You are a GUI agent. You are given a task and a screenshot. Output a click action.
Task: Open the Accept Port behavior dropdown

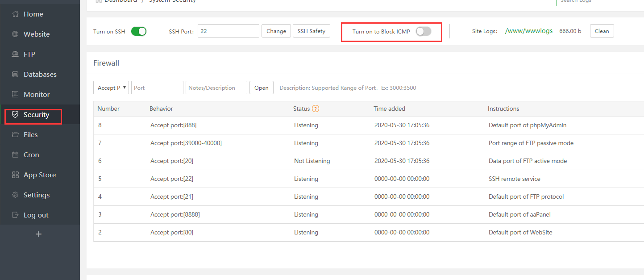point(111,88)
